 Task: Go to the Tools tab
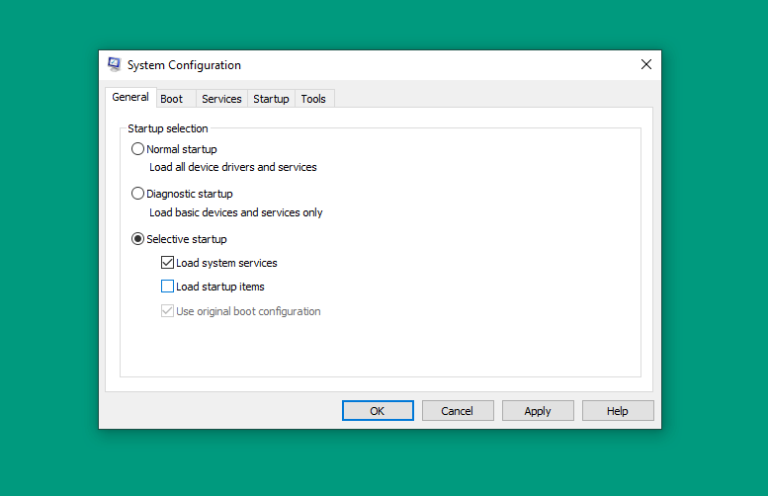coord(313,99)
